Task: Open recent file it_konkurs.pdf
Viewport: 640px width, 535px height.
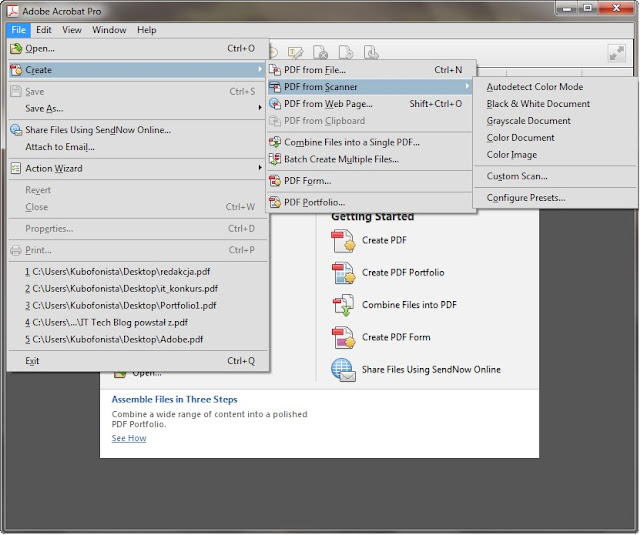Action: pos(138,289)
